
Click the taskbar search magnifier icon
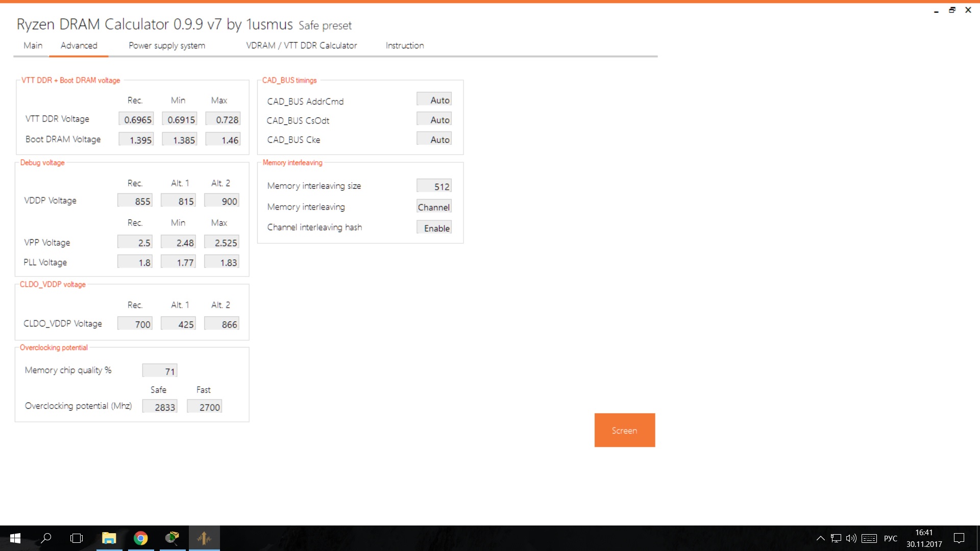pos(46,538)
